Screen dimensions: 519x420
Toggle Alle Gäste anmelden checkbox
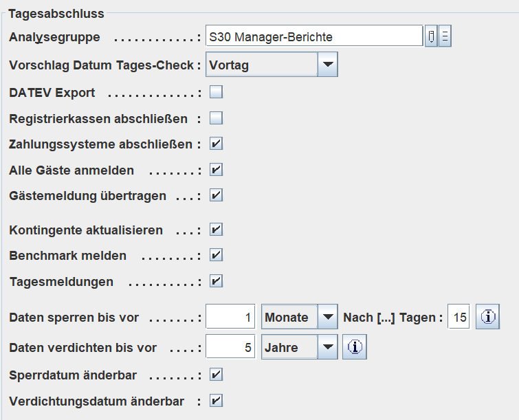217,170
